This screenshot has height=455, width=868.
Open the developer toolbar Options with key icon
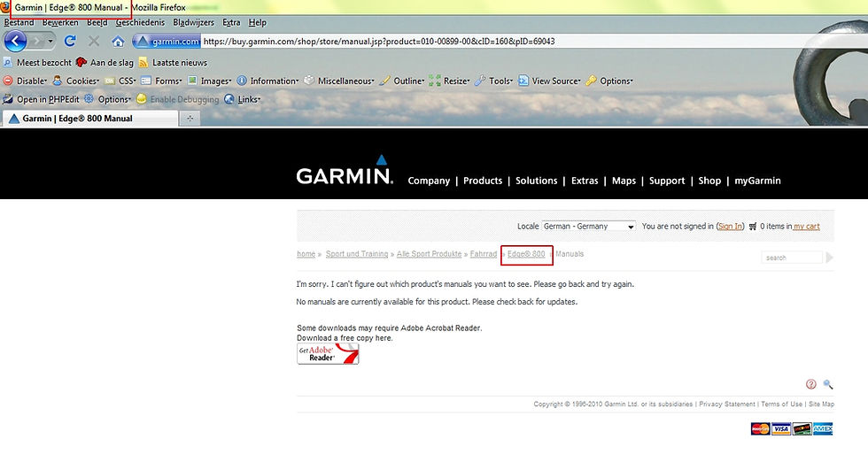(x=609, y=81)
